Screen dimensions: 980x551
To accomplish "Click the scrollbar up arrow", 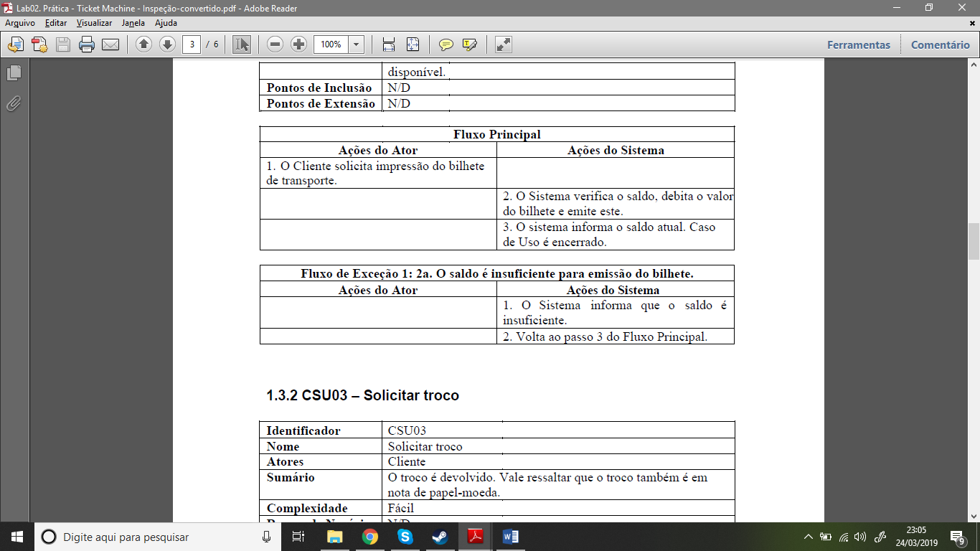I will click(974, 65).
